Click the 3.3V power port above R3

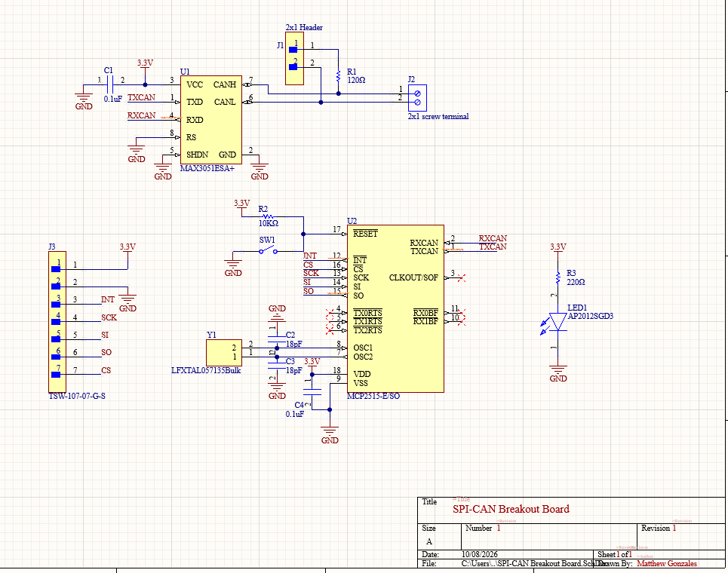click(558, 248)
